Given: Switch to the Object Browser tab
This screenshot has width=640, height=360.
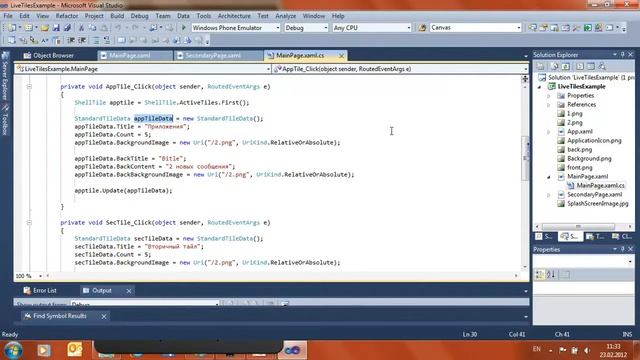Looking at the screenshot, I should (x=49, y=56).
